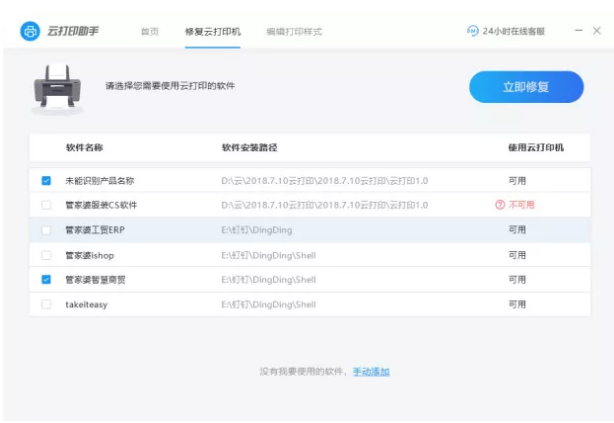Screen dimensions: 614x423
Task: Check the 管家婆服装CS软件 checkbox
Action: pyautogui.click(x=46, y=205)
